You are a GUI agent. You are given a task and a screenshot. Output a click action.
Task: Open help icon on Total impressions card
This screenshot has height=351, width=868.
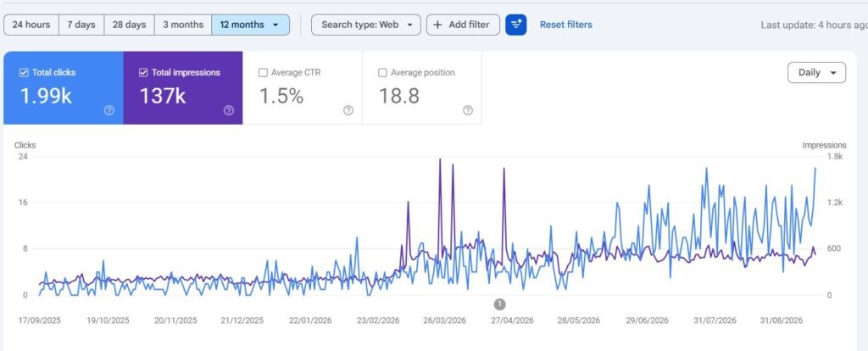[229, 110]
